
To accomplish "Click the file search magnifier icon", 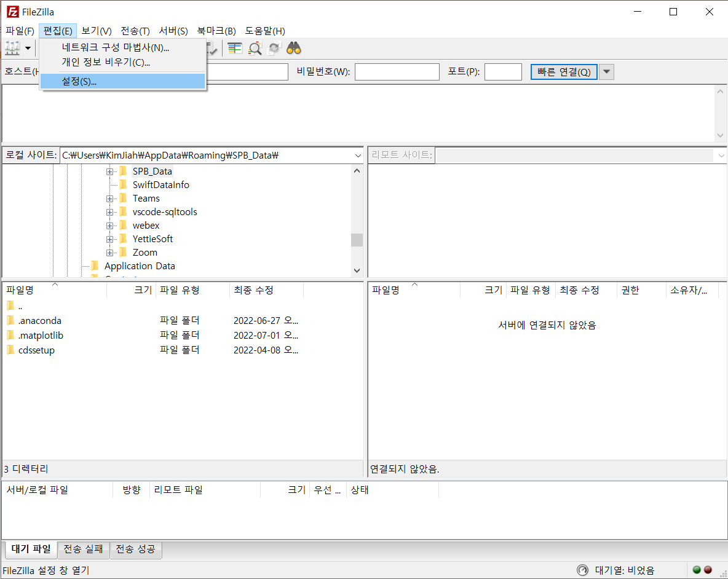I will (x=255, y=48).
